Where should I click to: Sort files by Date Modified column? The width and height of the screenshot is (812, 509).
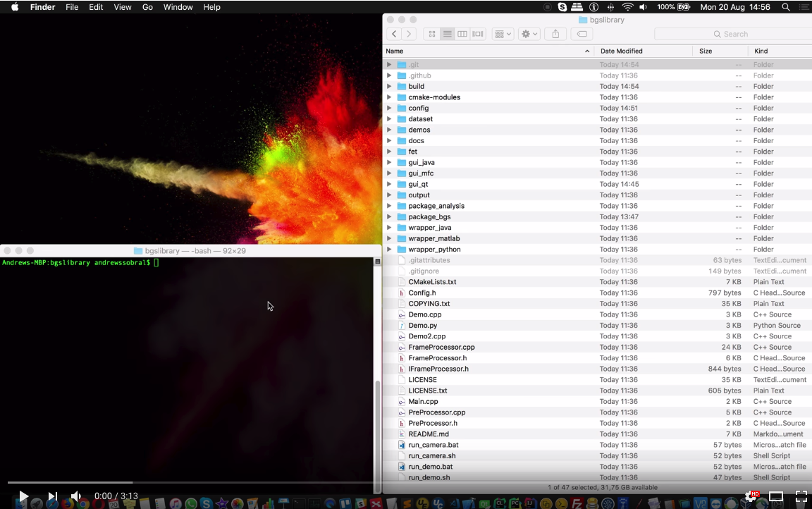pyautogui.click(x=643, y=51)
